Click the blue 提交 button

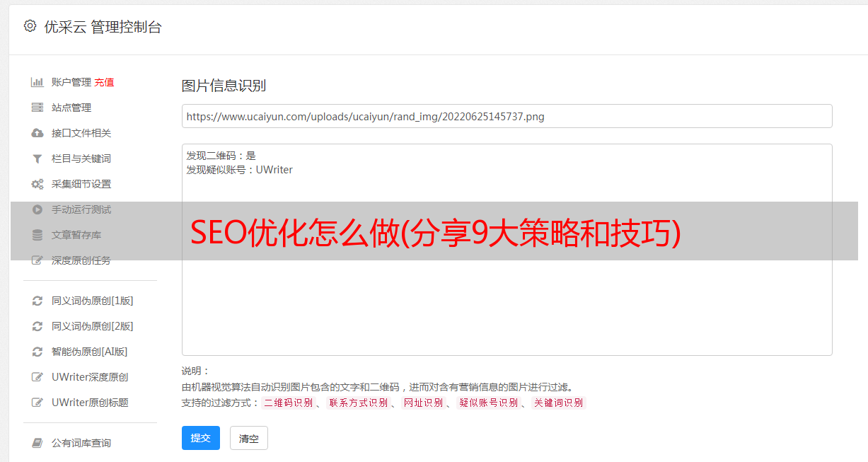tap(201, 438)
